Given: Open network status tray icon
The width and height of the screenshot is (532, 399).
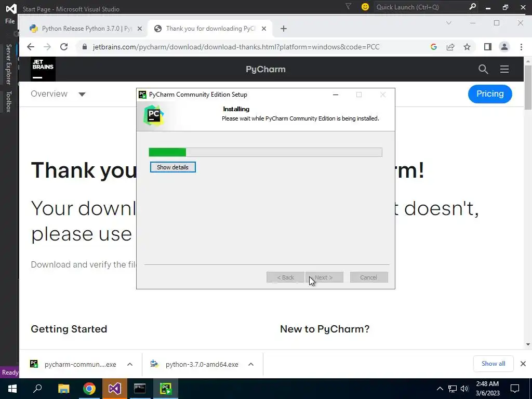Looking at the screenshot, I should tap(453, 389).
